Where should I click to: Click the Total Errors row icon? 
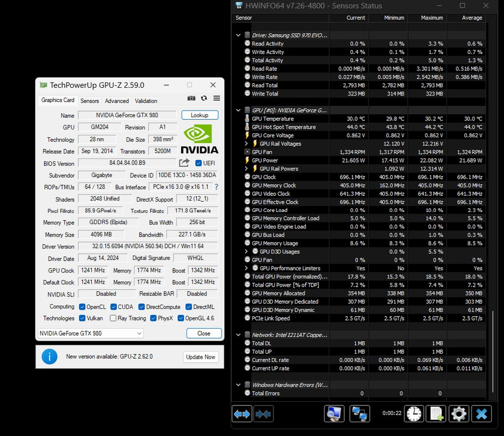coord(247,392)
